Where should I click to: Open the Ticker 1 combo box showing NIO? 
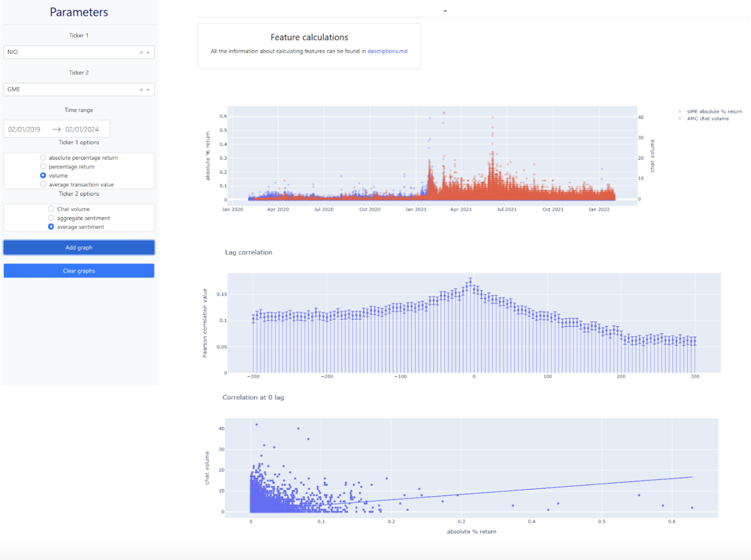coord(70,52)
